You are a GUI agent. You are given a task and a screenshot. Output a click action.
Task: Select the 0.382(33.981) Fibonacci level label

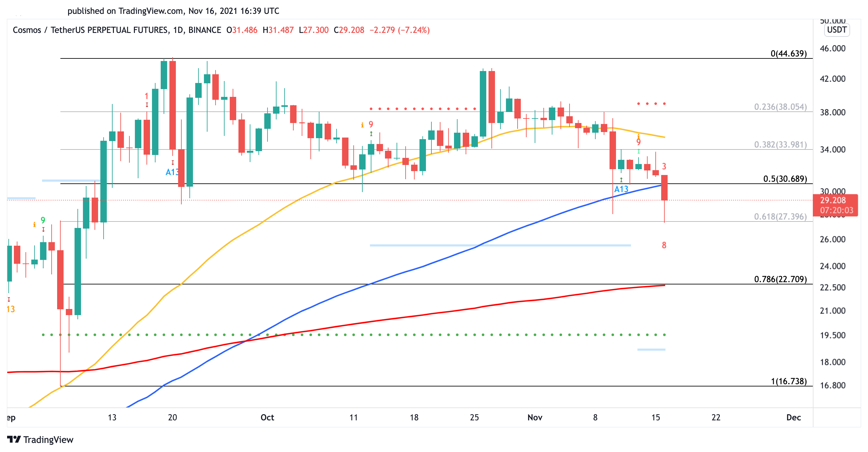(780, 145)
